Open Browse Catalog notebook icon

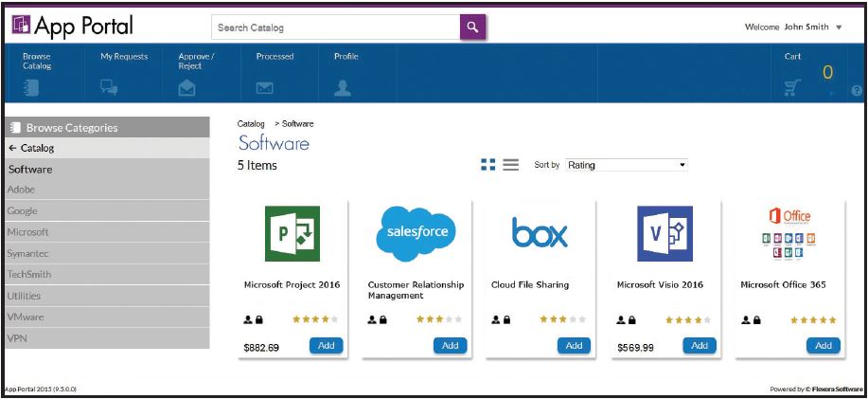[31, 87]
